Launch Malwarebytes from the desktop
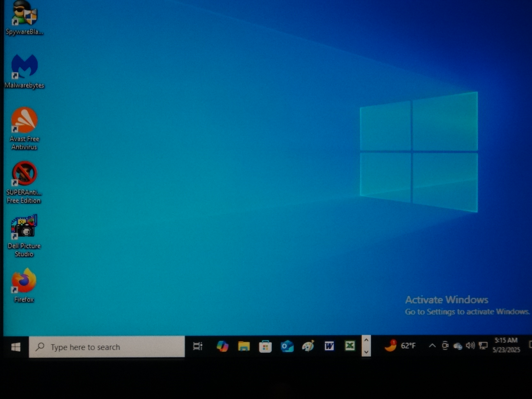Image resolution: width=532 pixels, height=399 pixels. 25,71
